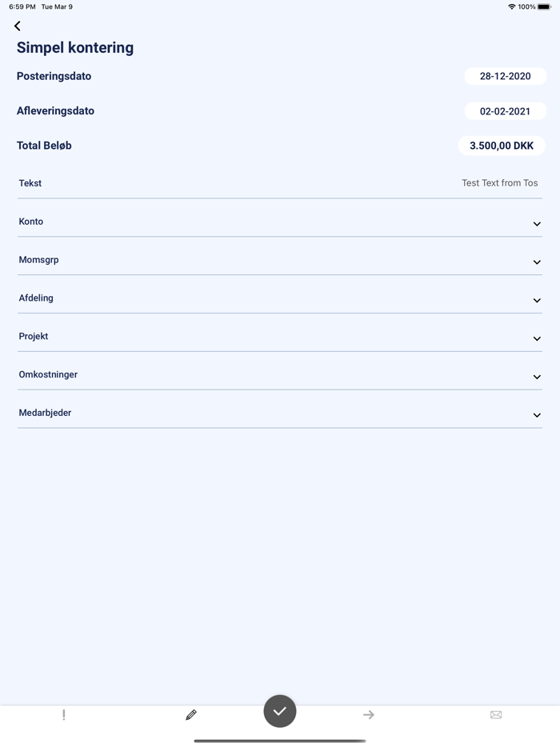Viewport: 560px width, 747px height.
Task: Tap the back arrow at top left
Action: point(17,26)
